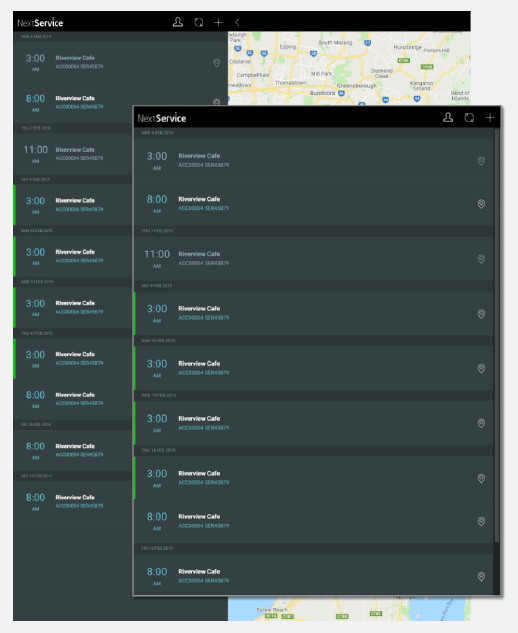Click Greensborough label on the map
Viewport: 518px width, 633px height.
[357, 86]
